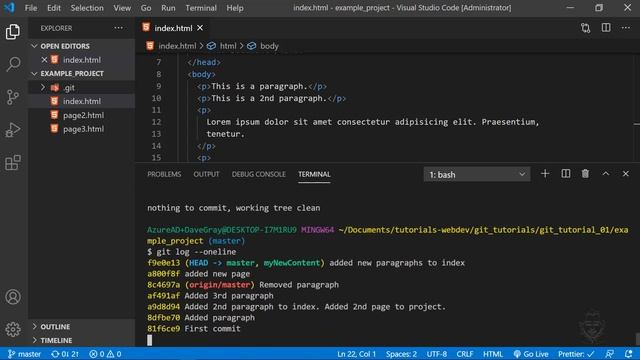Change line endings via CRLF
640x360 pixels.
pos(464,354)
